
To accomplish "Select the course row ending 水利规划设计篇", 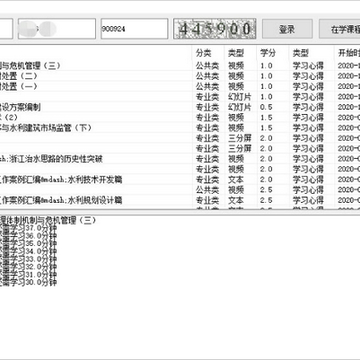I will coord(180,200).
